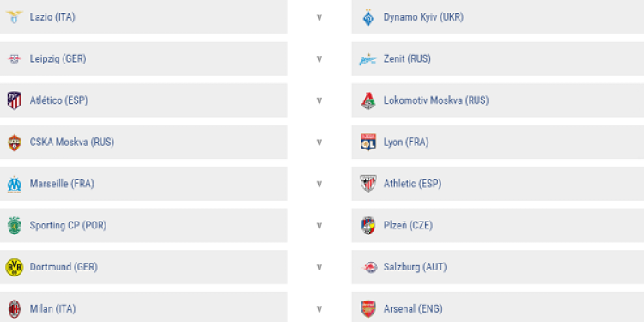Click the Lazio club crest
The image size is (644, 322).
pyautogui.click(x=15, y=17)
